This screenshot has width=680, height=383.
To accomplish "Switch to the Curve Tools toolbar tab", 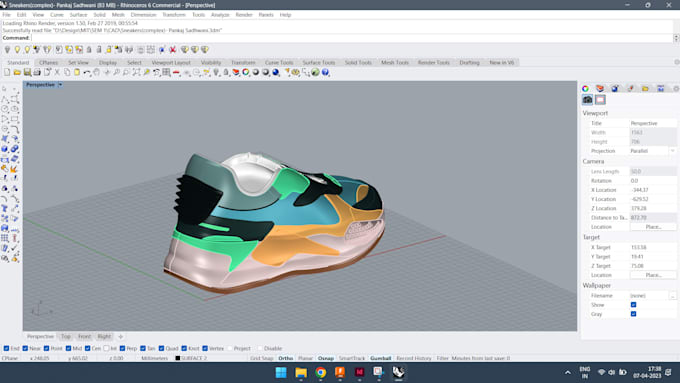I will (x=279, y=62).
